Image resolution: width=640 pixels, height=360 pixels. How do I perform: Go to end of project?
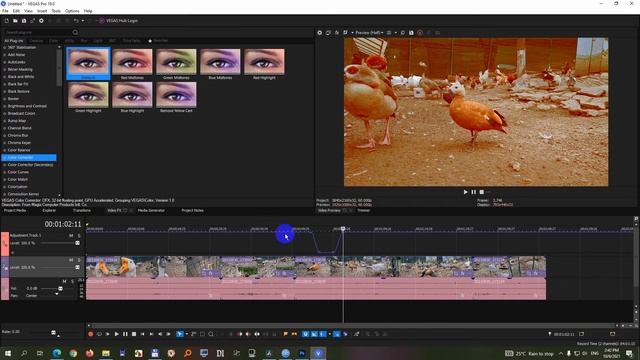pos(151,334)
